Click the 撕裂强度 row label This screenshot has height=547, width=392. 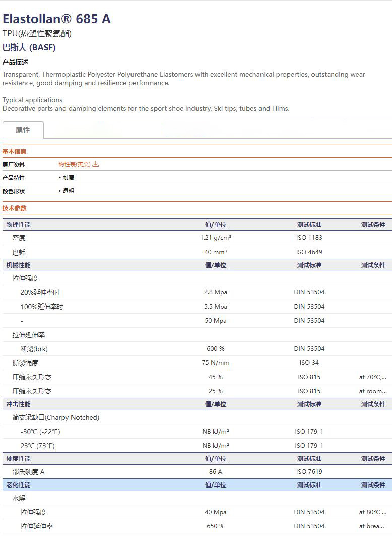pyautogui.click(x=26, y=363)
